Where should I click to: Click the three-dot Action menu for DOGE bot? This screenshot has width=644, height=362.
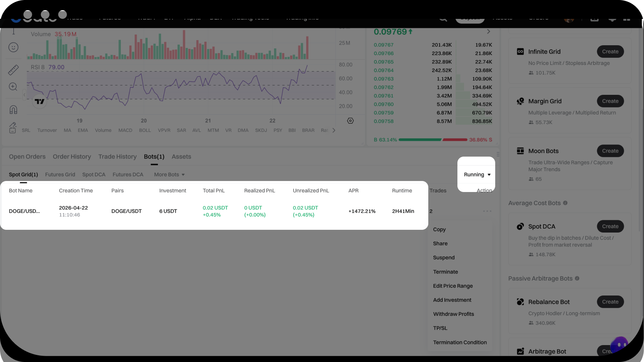pyautogui.click(x=487, y=211)
